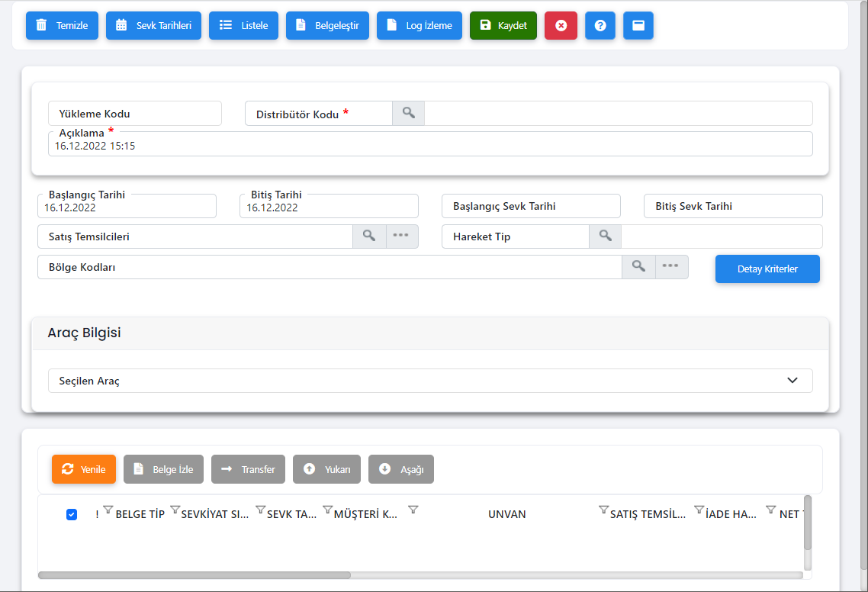Click Hareket Tip search magnifier icon
The width and height of the screenshot is (868, 592).
[606, 236]
